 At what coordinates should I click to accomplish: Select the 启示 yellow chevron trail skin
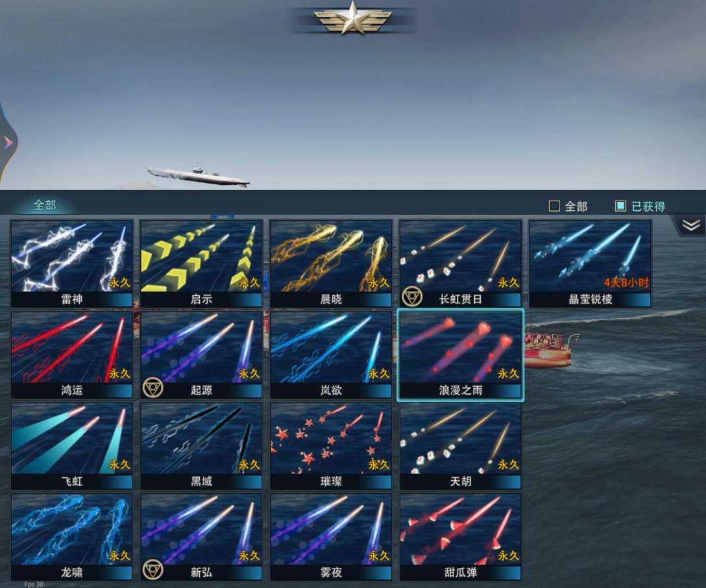pyautogui.click(x=201, y=264)
